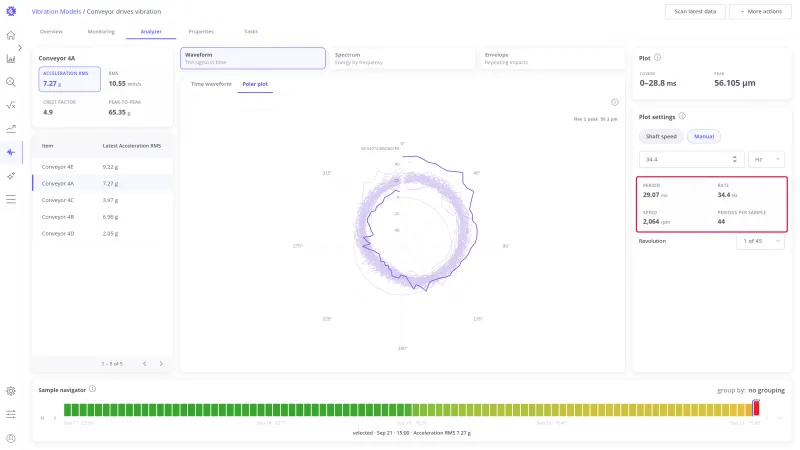Select the Polar plot sub-tab
Image resolution: width=800 pixels, height=450 pixels.
click(255, 84)
